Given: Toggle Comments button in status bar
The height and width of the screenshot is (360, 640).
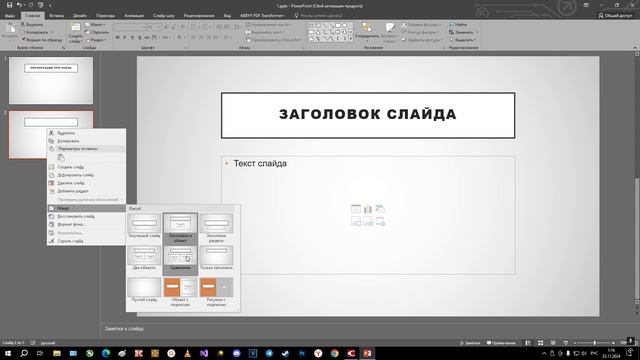Looking at the screenshot, I should 501,343.
